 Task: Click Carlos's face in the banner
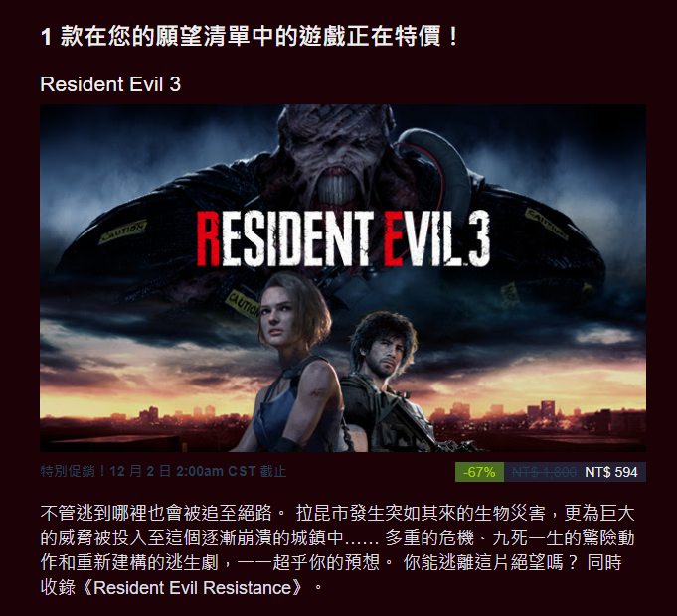point(386,352)
